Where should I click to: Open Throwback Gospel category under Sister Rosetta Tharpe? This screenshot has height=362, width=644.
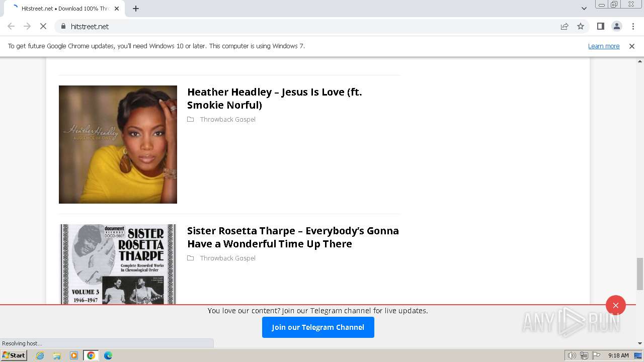[x=227, y=258]
